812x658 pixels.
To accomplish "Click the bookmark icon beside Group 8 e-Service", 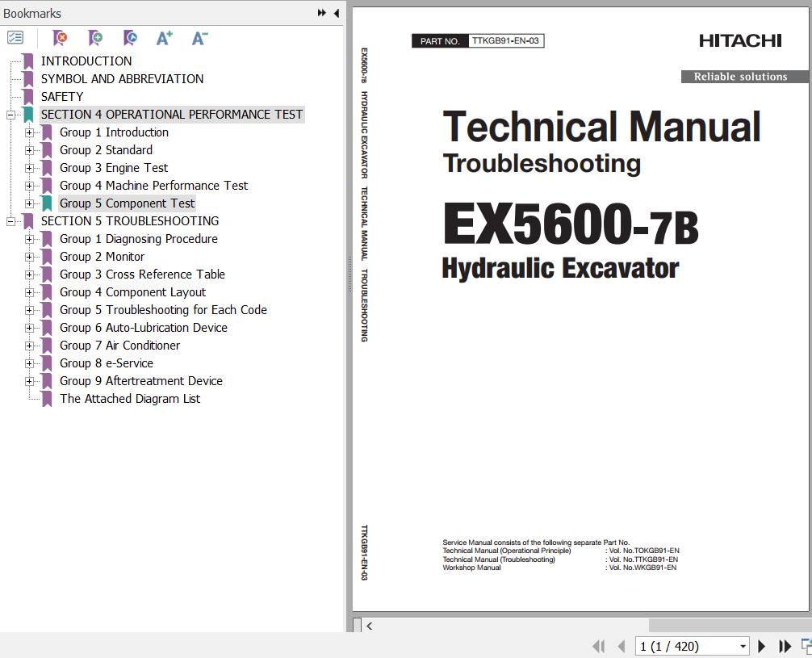I will [47, 363].
